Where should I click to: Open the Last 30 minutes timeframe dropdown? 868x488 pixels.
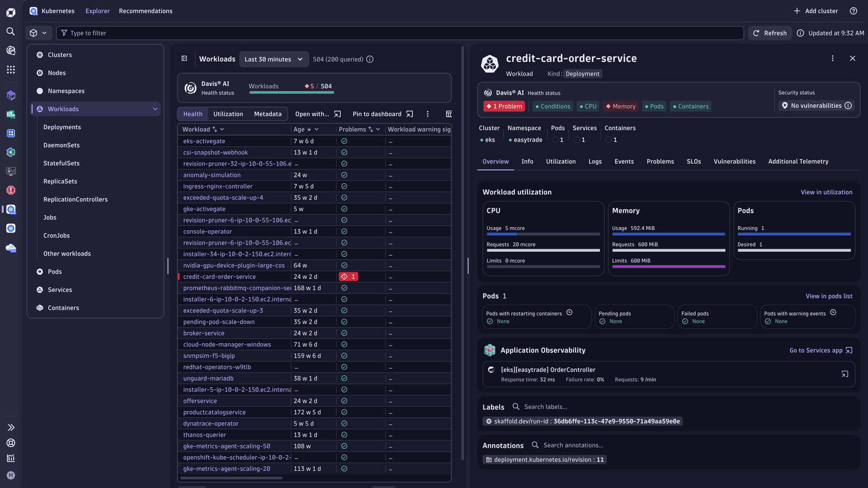[x=274, y=59]
